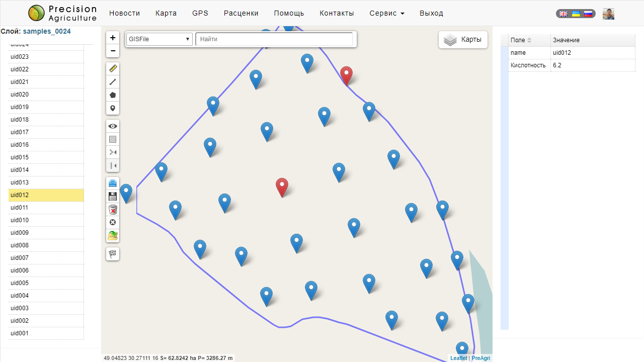
Task: Zoom in the map with plus button
Action: pos(113,38)
